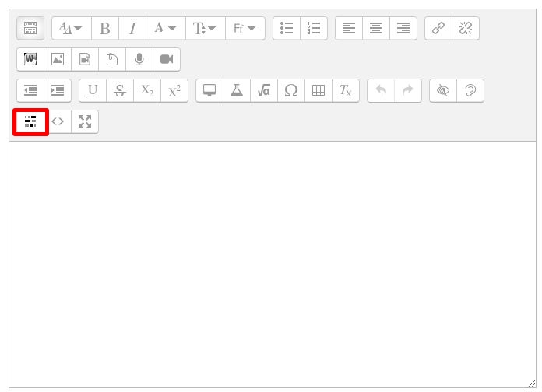Click the insert image icon

click(58, 59)
